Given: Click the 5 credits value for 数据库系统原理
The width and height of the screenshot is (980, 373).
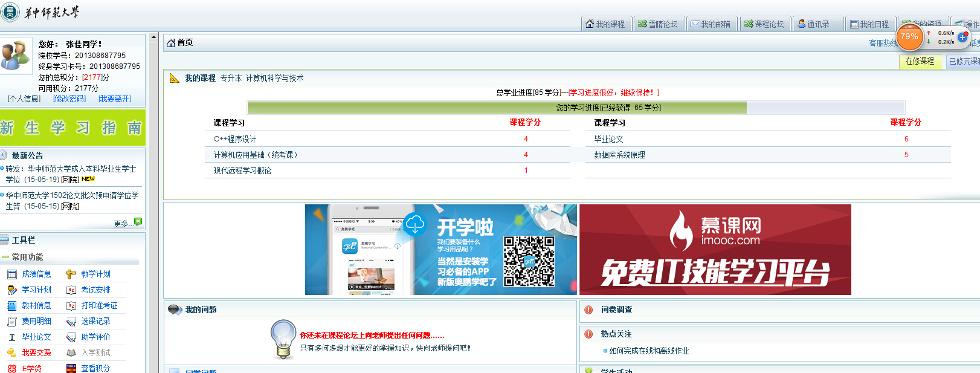Looking at the screenshot, I should point(906,155).
